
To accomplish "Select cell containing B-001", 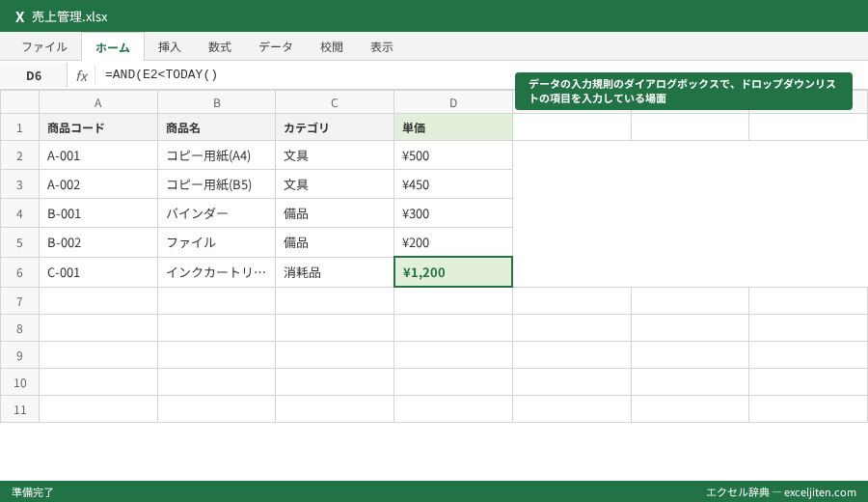I will (98, 213).
